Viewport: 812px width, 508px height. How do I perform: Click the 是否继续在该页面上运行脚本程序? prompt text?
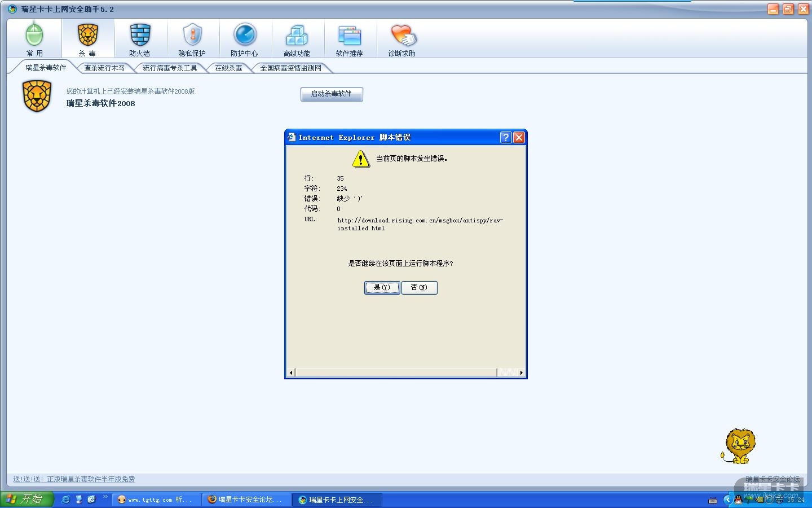click(x=401, y=264)
